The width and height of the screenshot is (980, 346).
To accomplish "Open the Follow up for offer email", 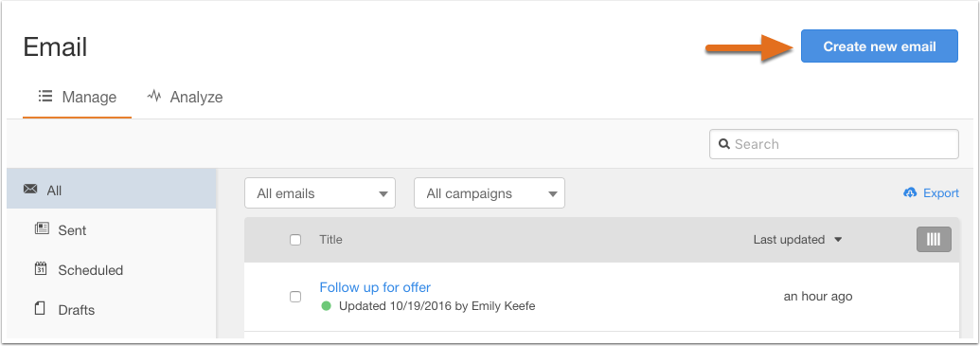I will click(x=375, y=287).
